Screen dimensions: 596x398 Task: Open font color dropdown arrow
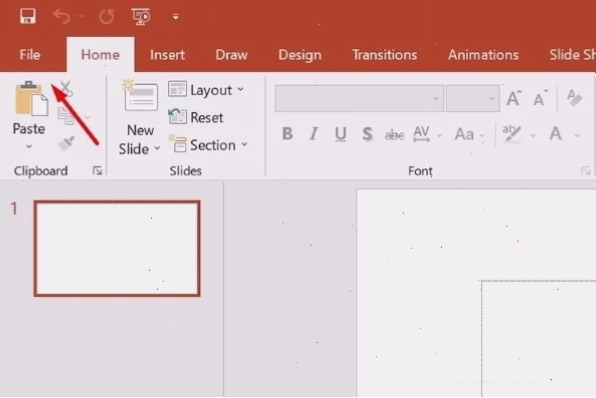[x=577, y=135]
